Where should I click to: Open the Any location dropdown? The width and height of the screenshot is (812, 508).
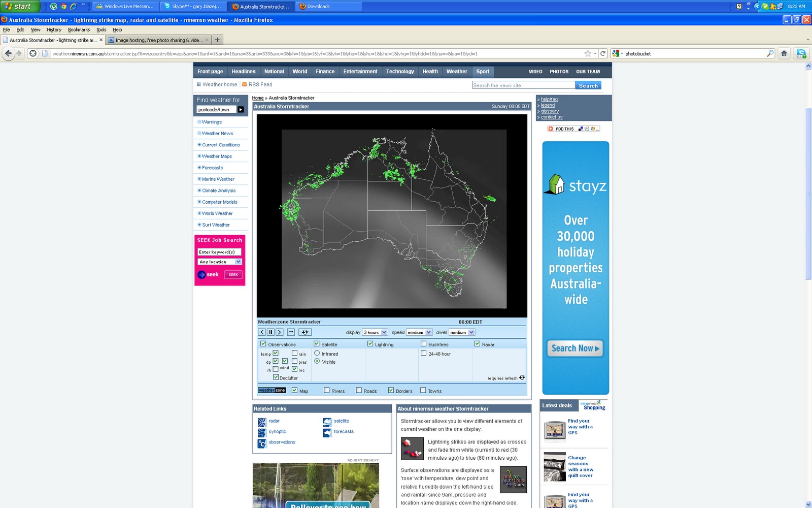point(220,262)
